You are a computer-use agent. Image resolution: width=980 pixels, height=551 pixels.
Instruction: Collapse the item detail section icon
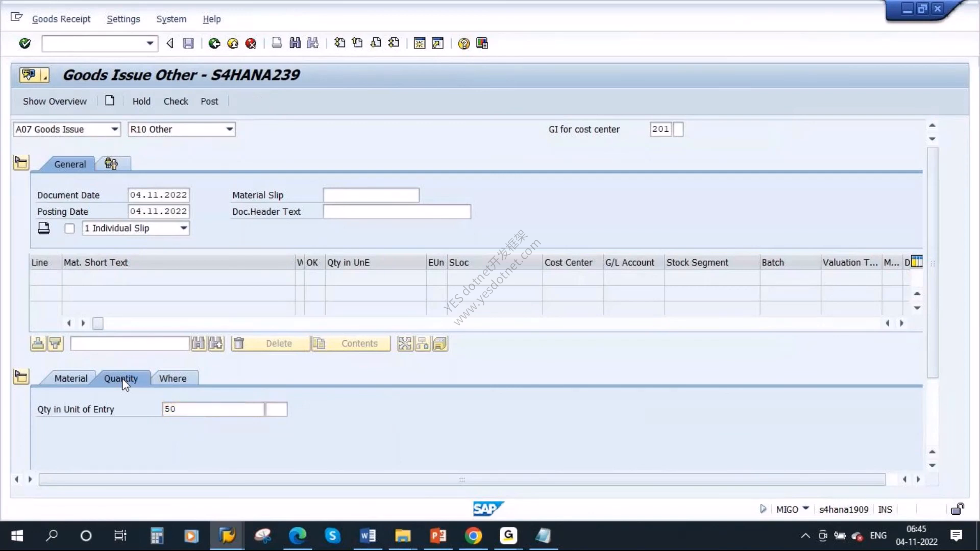21,377
